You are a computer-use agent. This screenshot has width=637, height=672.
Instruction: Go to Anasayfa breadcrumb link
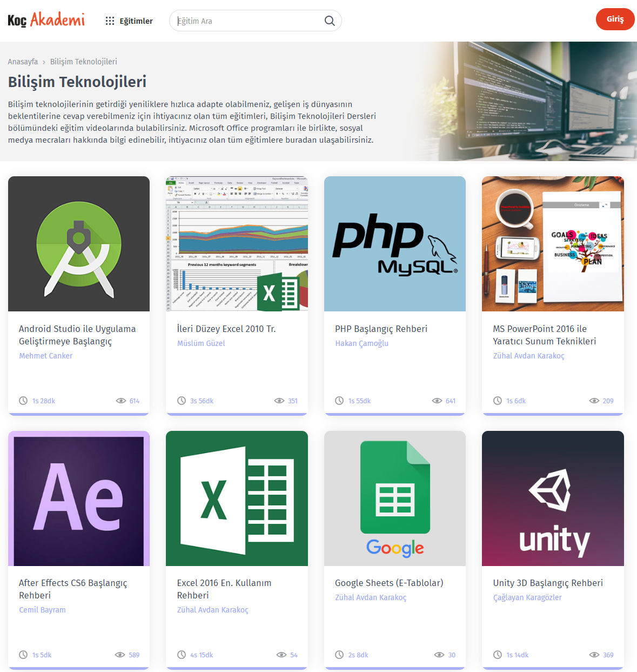pyautogui.click(x=23, y=62)
